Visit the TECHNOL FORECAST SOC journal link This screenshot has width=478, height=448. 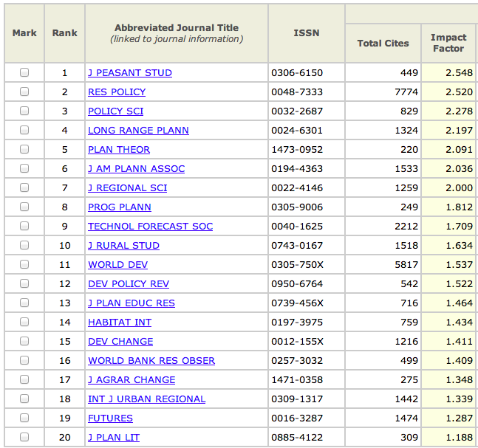pyautogui.click(x=150, y=227)
